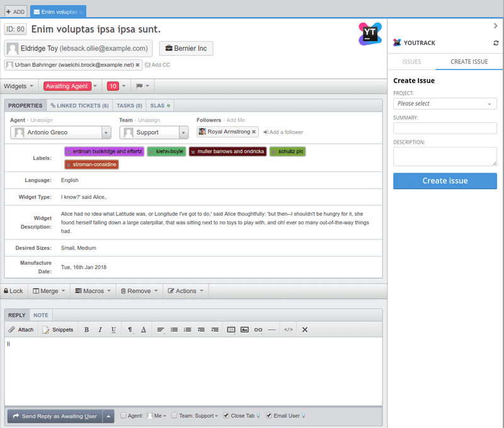Apply bold formatting in the reply editor
This screenshot has width=504, height=428.
point(86,329)
